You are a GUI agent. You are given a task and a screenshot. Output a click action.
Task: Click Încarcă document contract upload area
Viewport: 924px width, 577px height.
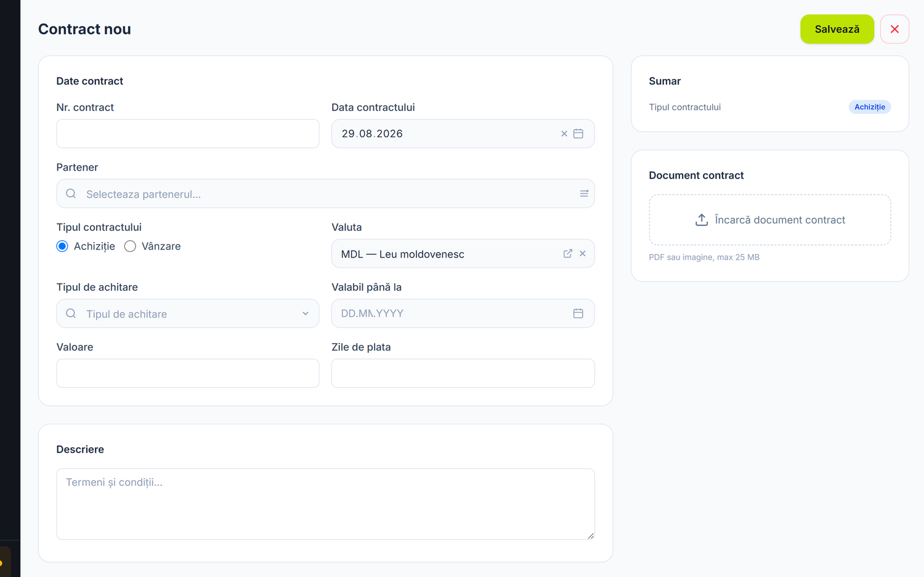coord(770,220)
